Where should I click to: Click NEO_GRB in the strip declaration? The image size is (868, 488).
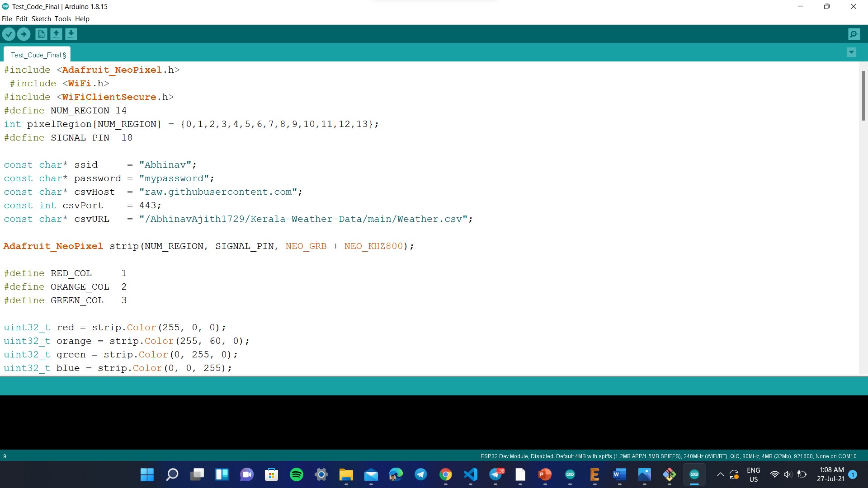(x=306, y=246)
